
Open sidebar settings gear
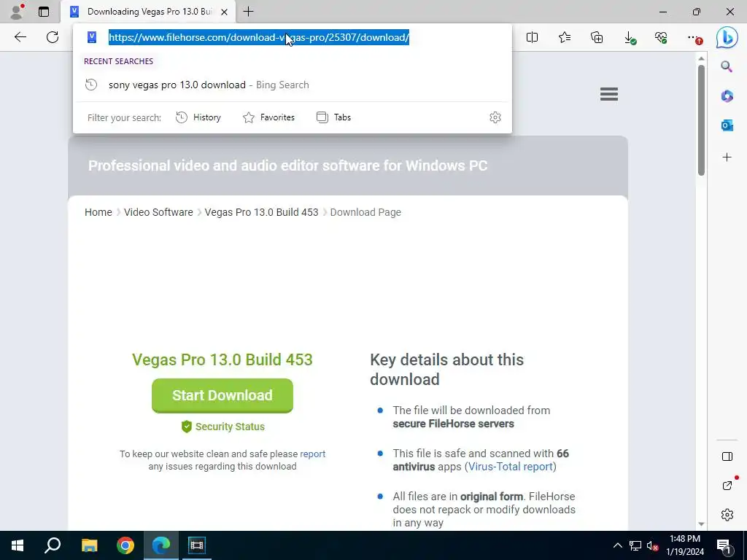point(727,515)
